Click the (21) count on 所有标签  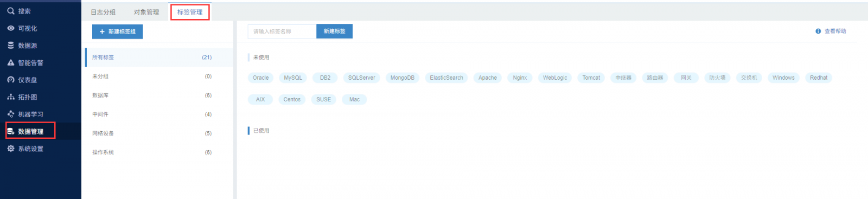[207, 57]
